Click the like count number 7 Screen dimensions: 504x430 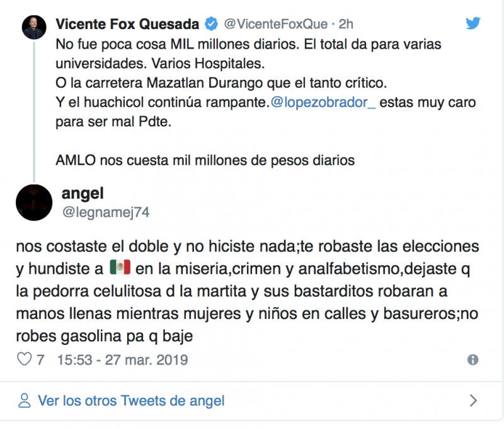point(40,361)
